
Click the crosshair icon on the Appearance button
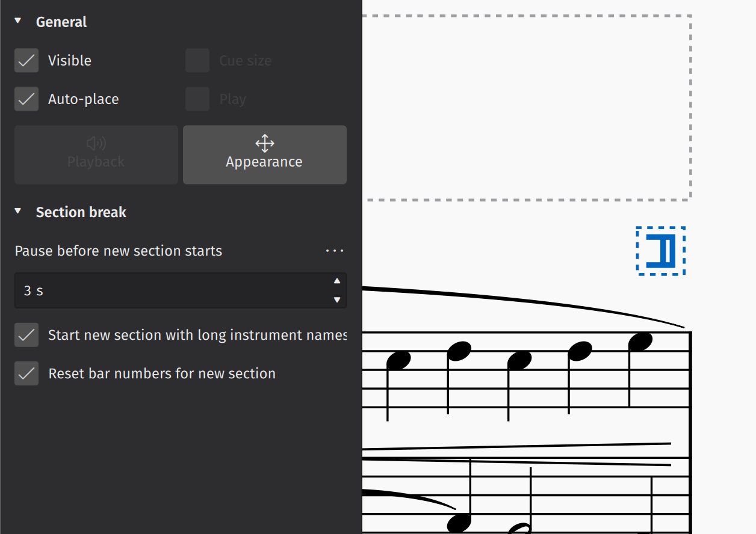[264, 143]
